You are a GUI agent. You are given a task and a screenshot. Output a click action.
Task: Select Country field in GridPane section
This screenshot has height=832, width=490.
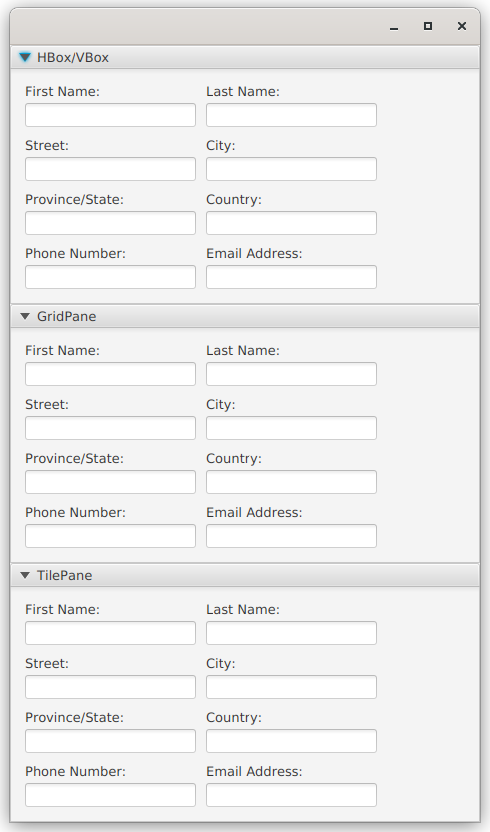(x=291, y=482)
